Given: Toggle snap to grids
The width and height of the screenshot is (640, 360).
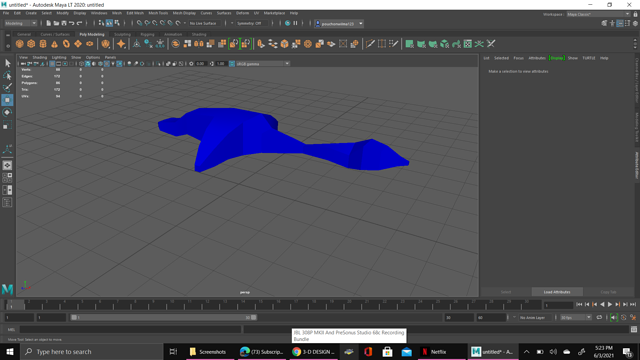Looking at the screenshot, I should [140, 23].
